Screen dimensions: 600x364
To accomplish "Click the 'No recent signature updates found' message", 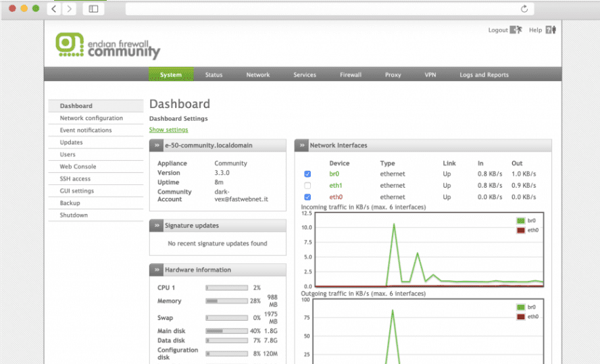I will tap(218, 244).
